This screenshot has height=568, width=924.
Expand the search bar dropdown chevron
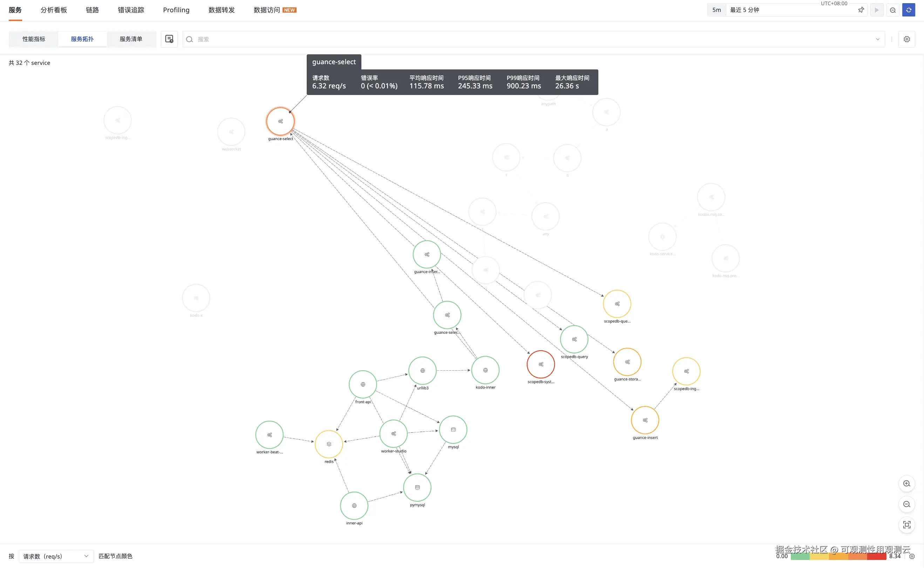(x=877, y=39)
